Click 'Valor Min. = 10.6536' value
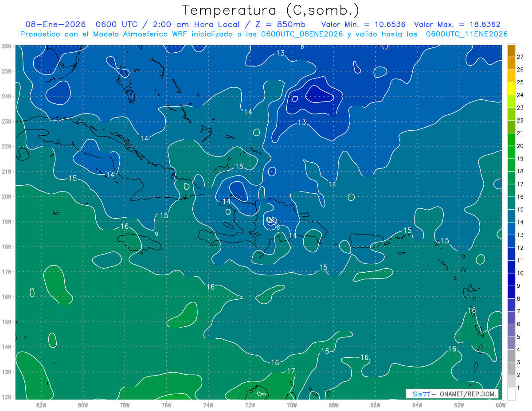 (x=364, y=24)
